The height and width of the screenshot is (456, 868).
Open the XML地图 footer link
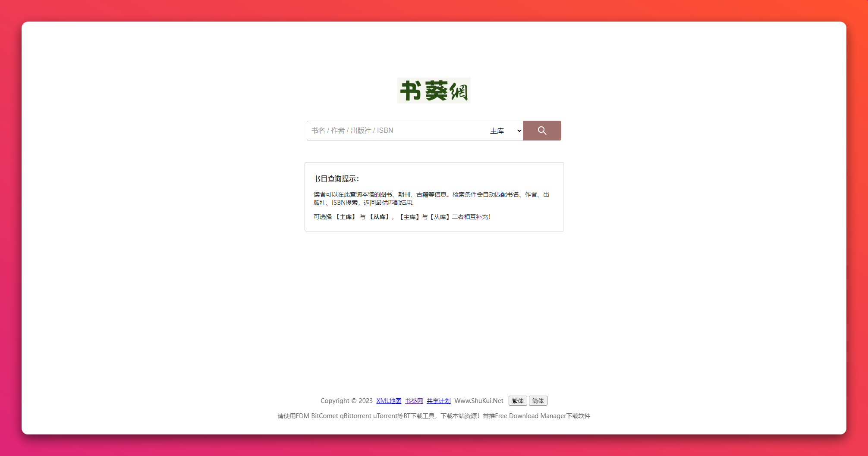388,401
